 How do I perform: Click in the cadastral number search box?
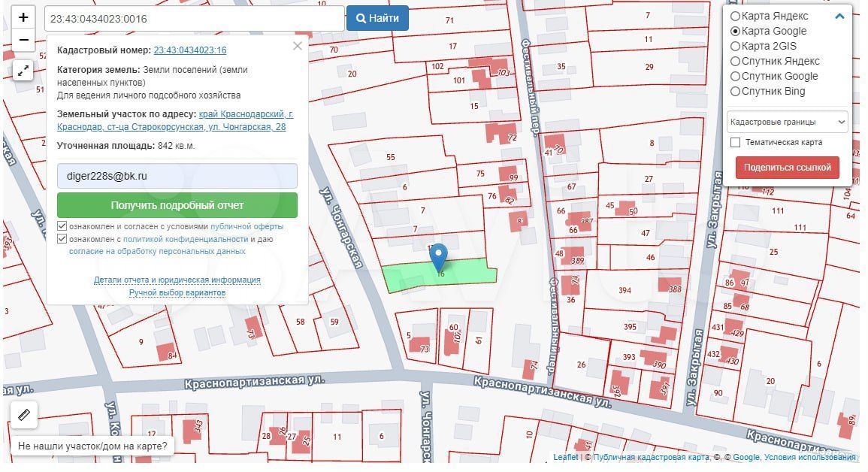pyautogui.click(x=194, y=19)
